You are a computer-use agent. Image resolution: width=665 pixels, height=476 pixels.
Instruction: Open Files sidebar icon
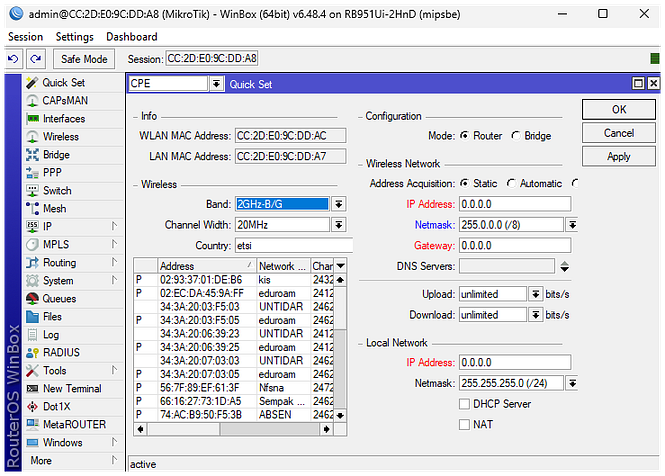[x=32, y=316]
